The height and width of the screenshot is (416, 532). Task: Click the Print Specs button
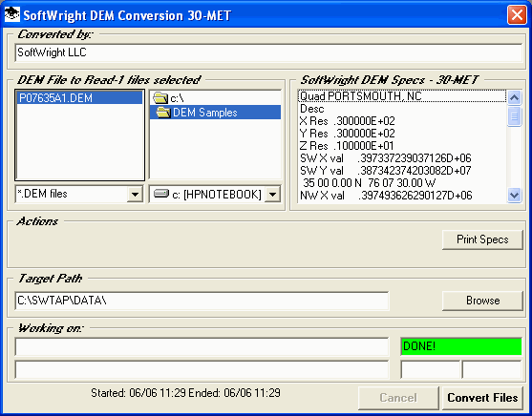(482, 239)
